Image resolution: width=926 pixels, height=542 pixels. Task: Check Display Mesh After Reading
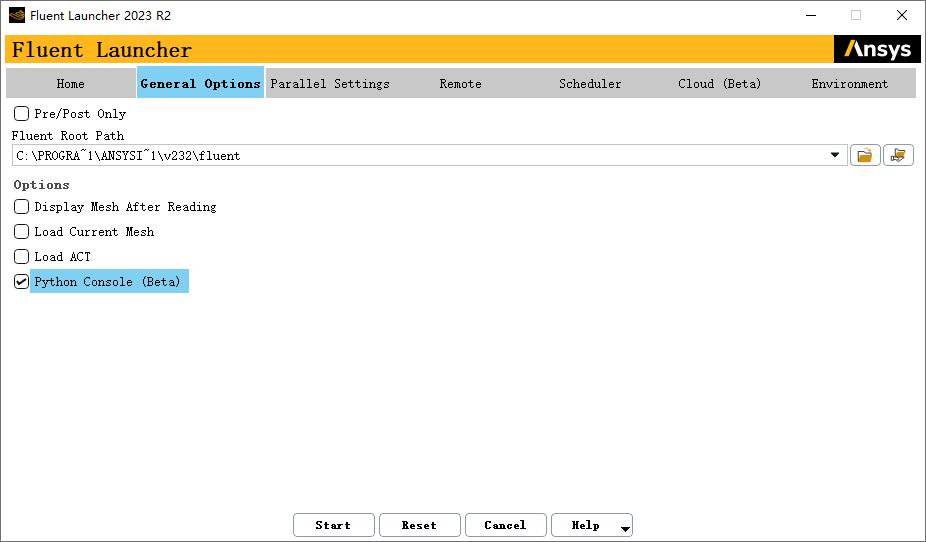pyautogui.click(x=21, y=207)
